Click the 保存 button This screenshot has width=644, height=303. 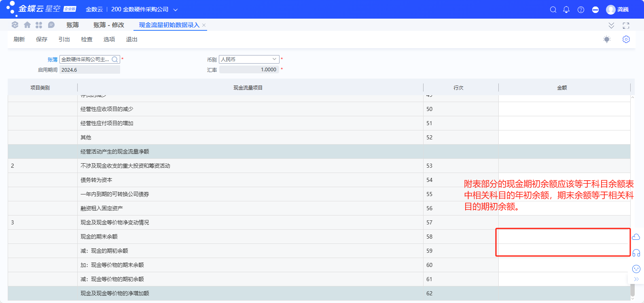click(x=42, y=39)
